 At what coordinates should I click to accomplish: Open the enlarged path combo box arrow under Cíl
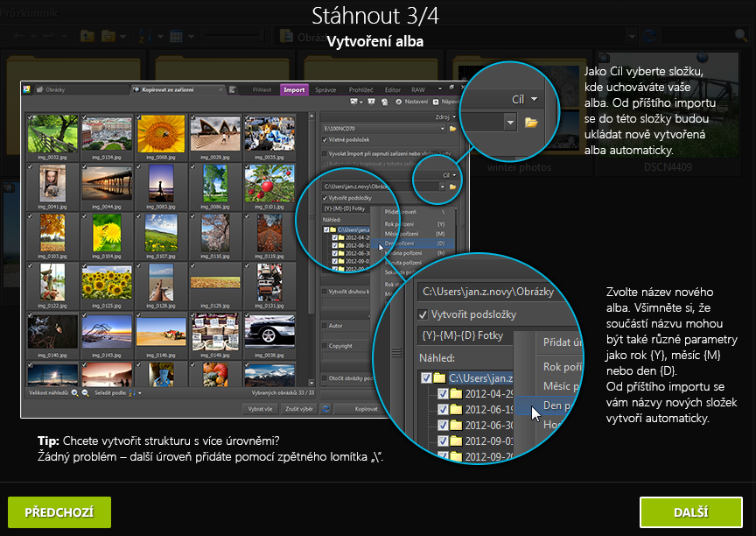click(x=510, y=123)
